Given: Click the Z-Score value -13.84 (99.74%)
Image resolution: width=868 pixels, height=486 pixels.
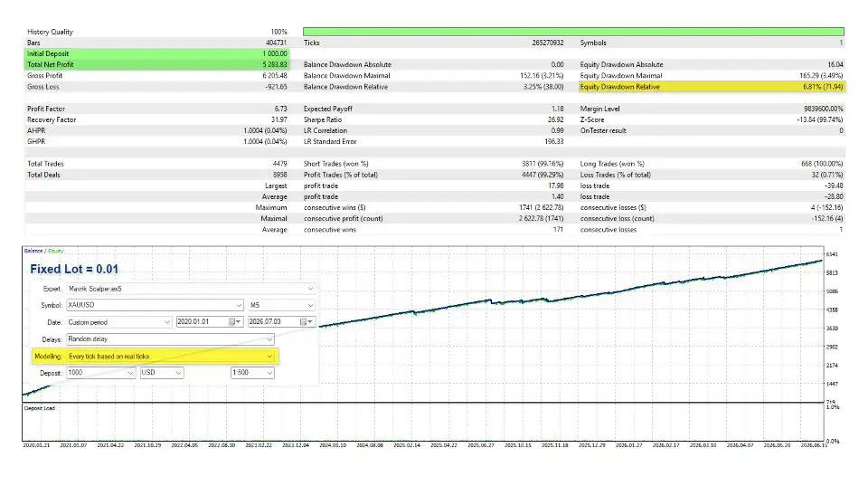Looking at the screenshot, I should pos(820,119).
